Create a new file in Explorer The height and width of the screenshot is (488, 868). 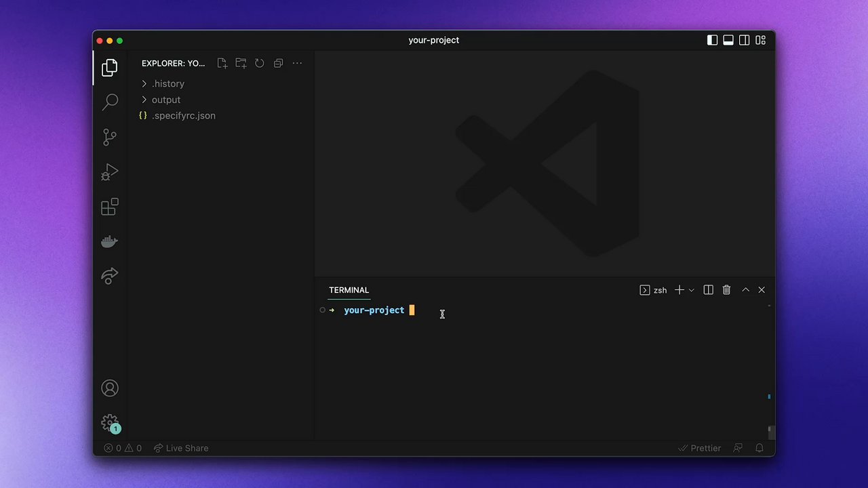[x=222, y=63]
